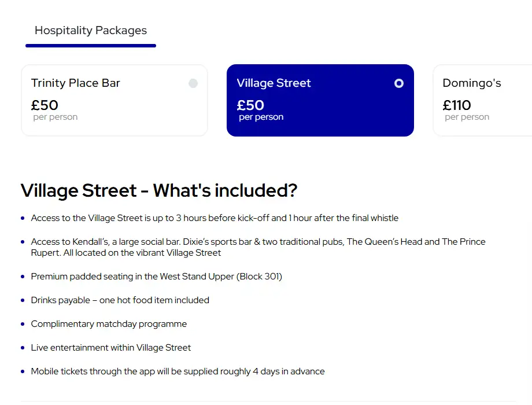532x405 pixels.
Task: Click the Trinity Place Bar card title
Action: coord(76,83)
